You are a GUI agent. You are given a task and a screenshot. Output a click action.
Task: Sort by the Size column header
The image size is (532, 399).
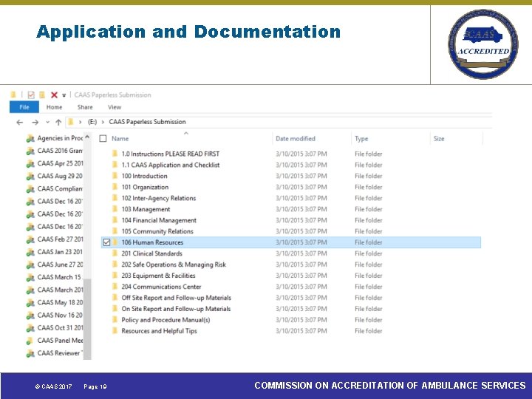(439, 138)
